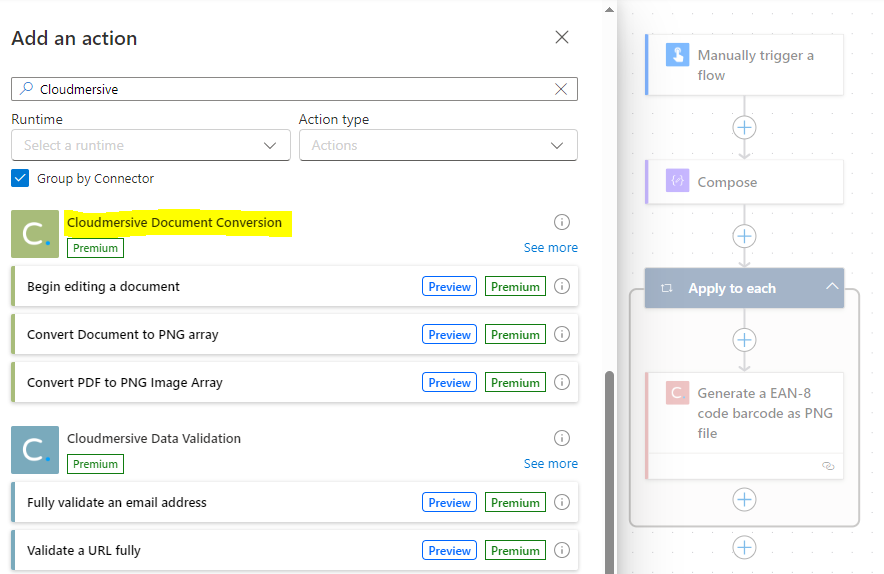Click See more under Data Validation
The height and width of the screenshot is (574, 884).
(x=550, y=463)
